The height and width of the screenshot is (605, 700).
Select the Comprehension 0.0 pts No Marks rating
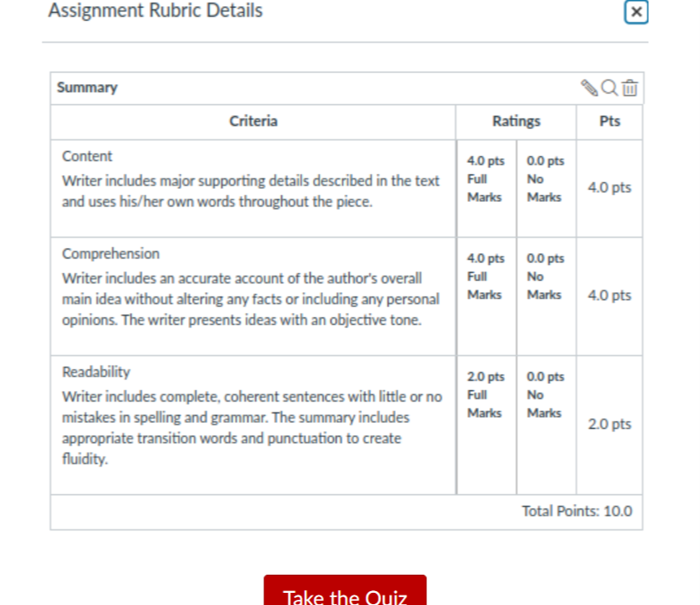click(546, 296)
